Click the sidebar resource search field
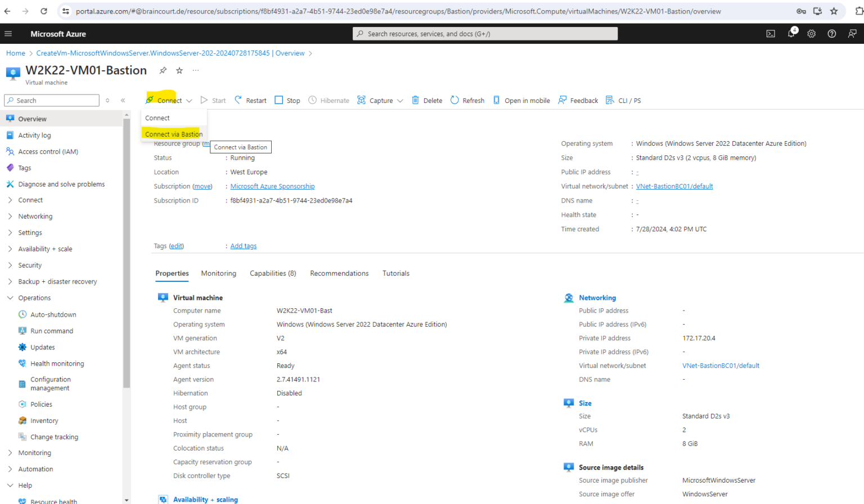The image size is (864, 504). pyautogui.click(x=51, y=100)
